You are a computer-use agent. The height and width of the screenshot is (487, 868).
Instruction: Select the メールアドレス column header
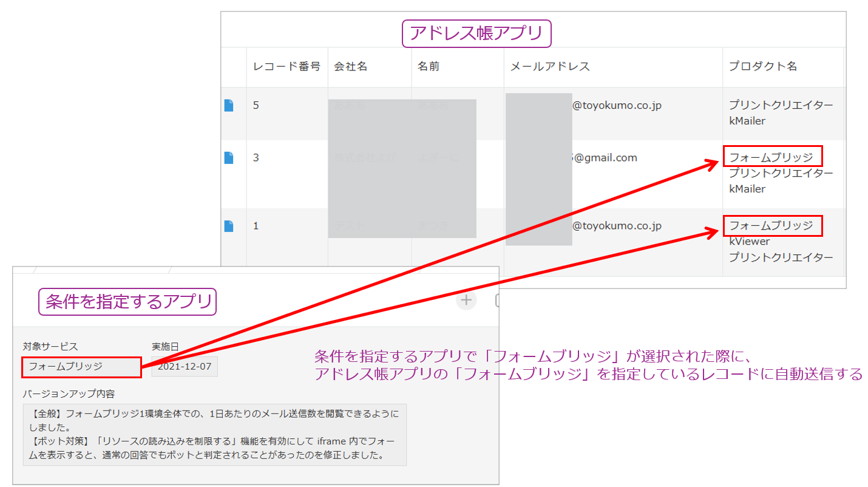[x=550, y=67]
